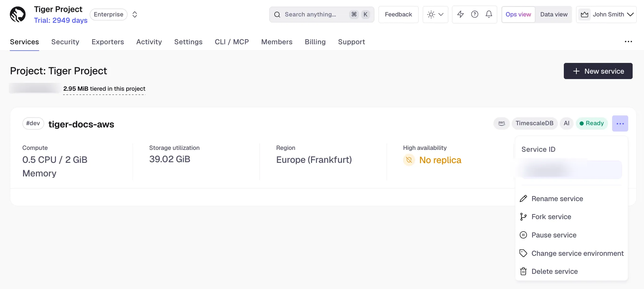
Task: Go to the Members tab
Action: pos(277,42)
